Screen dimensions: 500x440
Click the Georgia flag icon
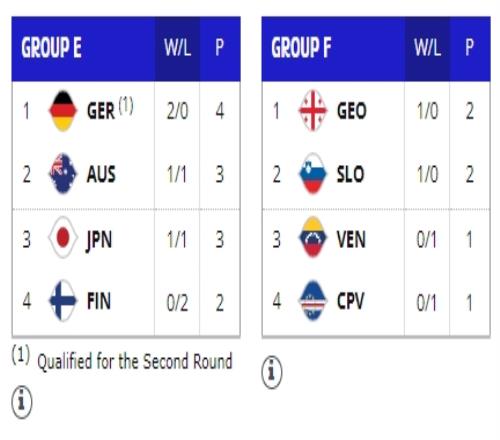(x=313, y=111)
